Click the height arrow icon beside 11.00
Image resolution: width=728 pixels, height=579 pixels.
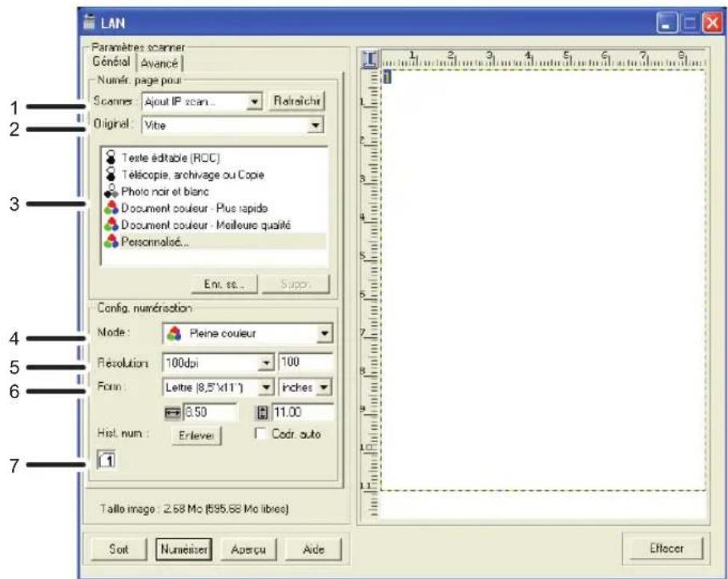point(263,412)
